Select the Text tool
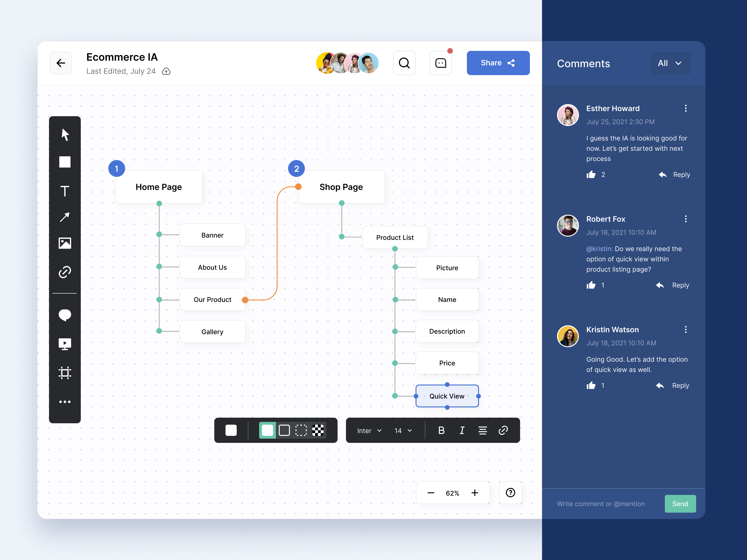Screen dimensions: 747x560 click(65, 191)
